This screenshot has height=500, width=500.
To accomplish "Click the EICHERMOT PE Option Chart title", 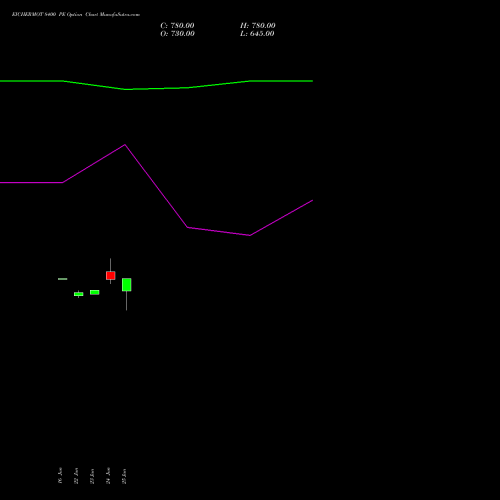I will click(x=76, y=15).
